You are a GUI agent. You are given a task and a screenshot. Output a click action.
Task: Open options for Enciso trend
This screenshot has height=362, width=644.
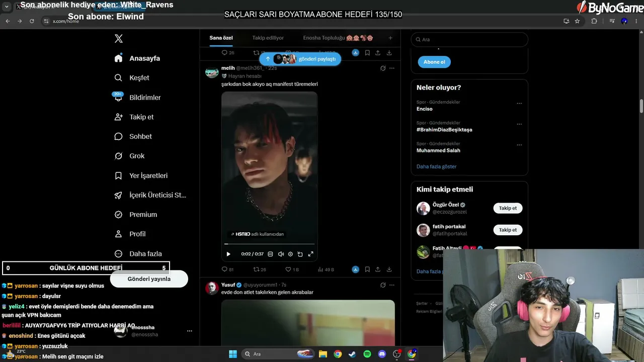pos(519,104)
